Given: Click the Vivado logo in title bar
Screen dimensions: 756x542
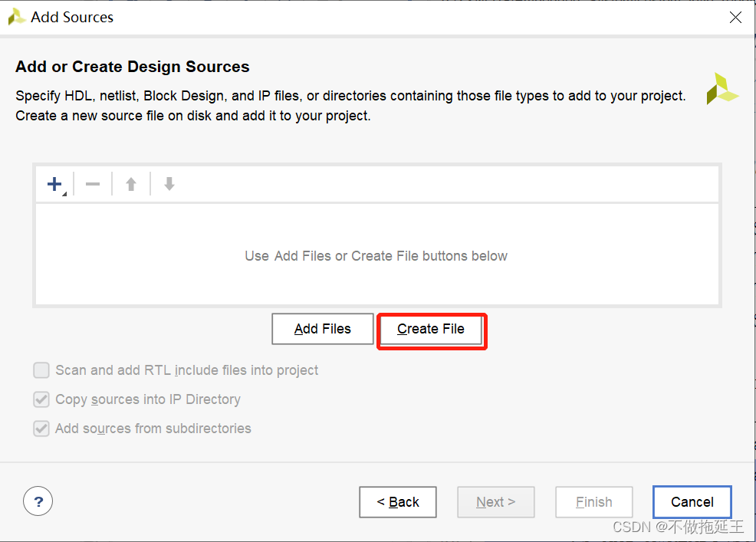Looking at the screenshot, I should (16, 17).
